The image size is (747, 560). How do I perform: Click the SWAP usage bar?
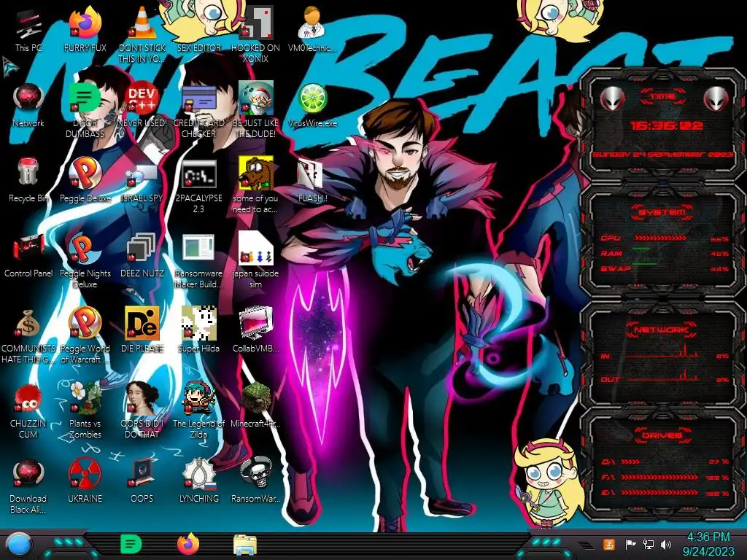pyautogui.click(x=644, y=263)
